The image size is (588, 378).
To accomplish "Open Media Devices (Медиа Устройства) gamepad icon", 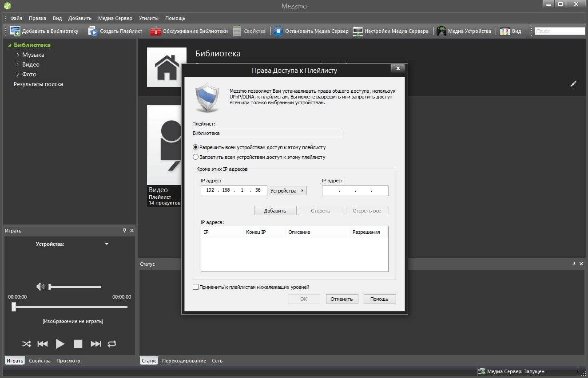I will click(x=441, y=31).
